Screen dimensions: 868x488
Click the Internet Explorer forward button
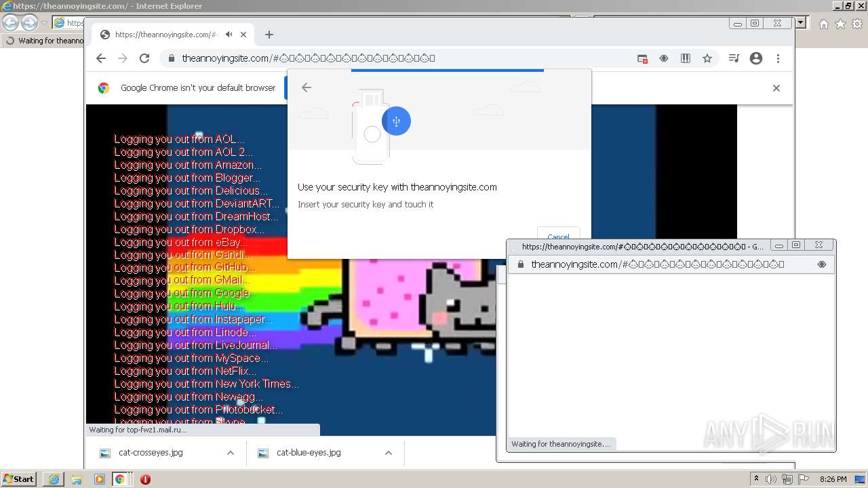coord(29,22)
